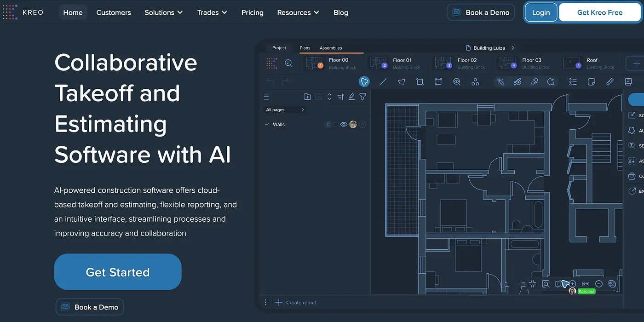Redo the last action
Viewport: 644px width, 322px height.
point(285,82)
